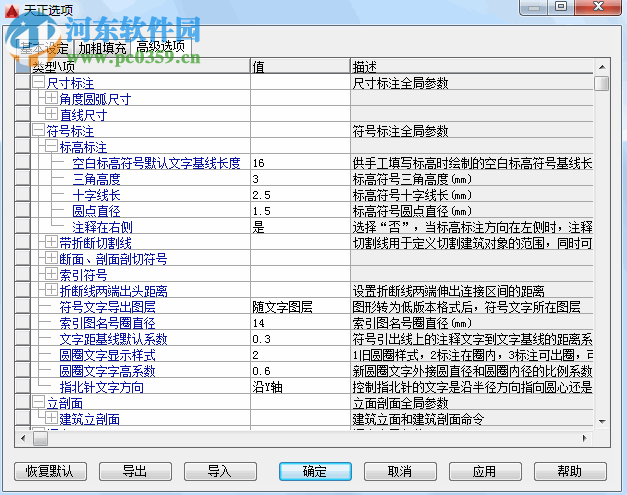Select the 指北针文字方向 item

102,387
